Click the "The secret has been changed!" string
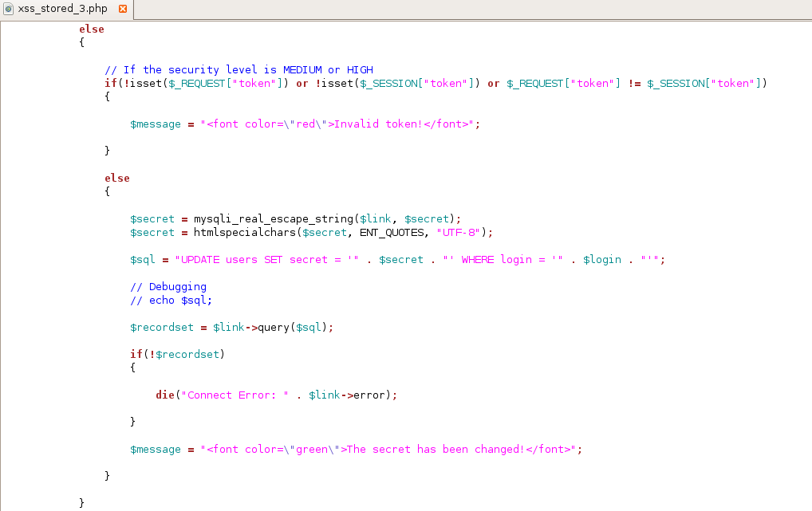The height and width of the screenshot is (511, 812). (388, 450)
